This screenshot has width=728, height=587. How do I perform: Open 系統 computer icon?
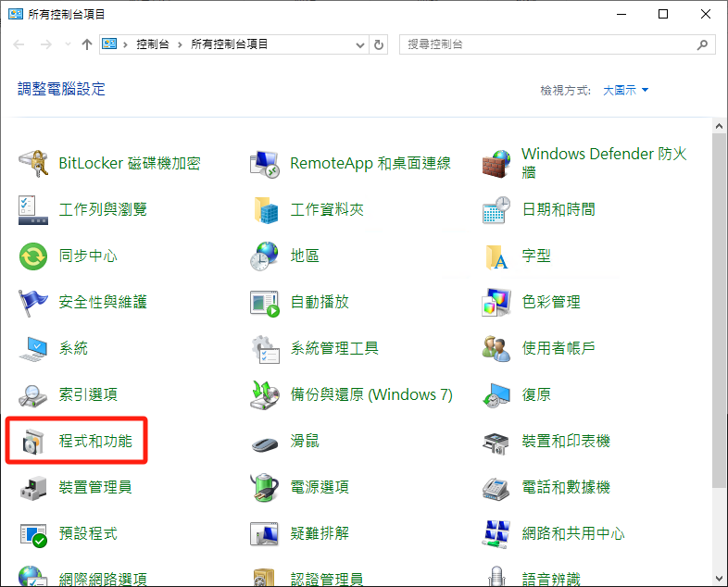click(x=33, y=349)
